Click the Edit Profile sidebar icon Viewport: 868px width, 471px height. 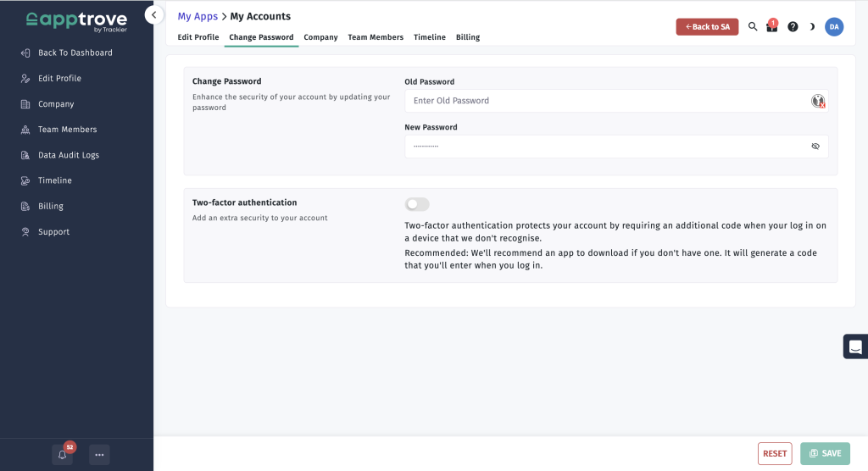pos(25,79)
